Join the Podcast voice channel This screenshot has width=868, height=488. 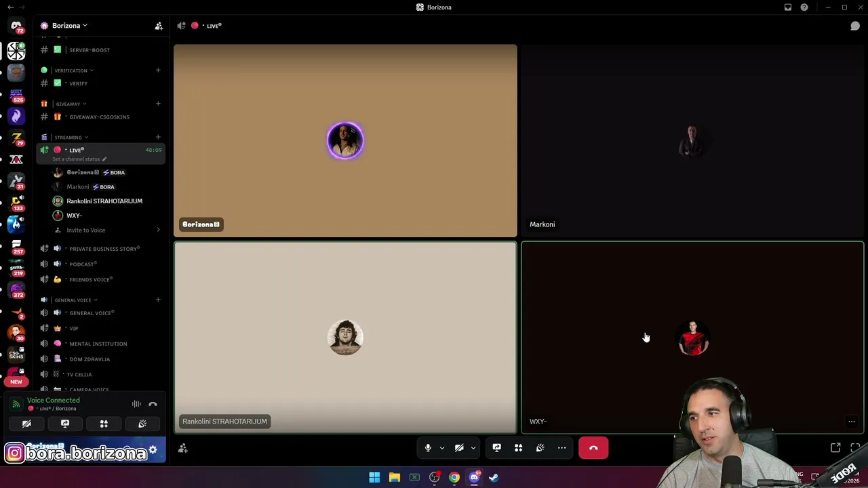click(x=100, y=264)
